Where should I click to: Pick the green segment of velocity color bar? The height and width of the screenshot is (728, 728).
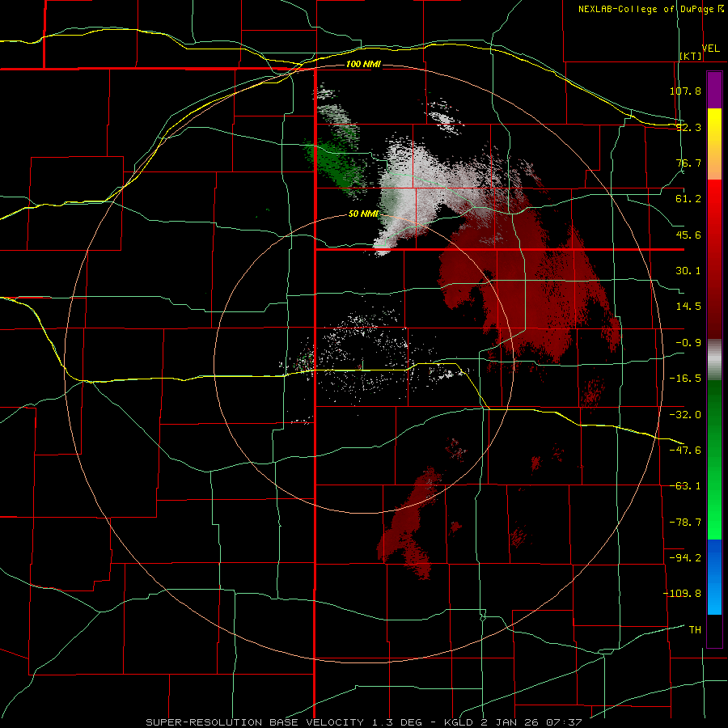pyautogui.click(x=714, y=459)
